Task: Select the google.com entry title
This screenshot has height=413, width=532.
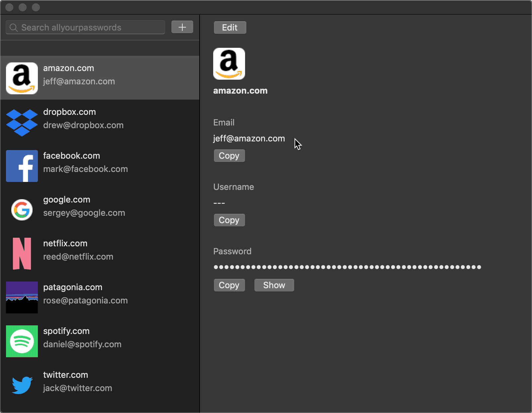Action: pos(67,200)
